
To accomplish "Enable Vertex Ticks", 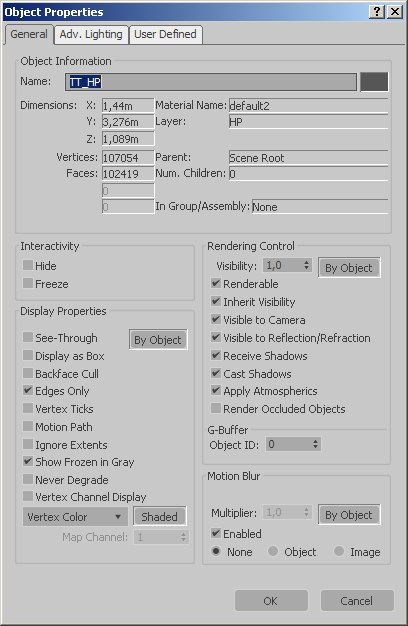I will (x=28, y=408).
